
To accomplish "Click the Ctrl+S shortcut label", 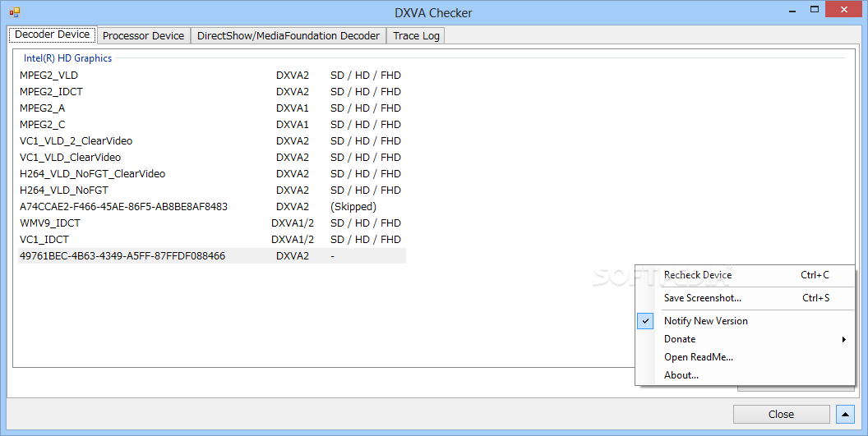I will coord(816,298).
